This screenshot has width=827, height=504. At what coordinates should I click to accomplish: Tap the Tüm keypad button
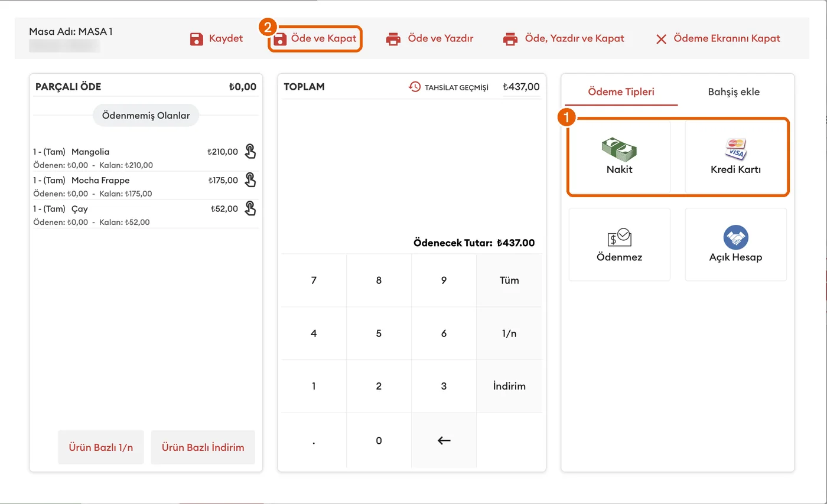click(x=509, y=280)
